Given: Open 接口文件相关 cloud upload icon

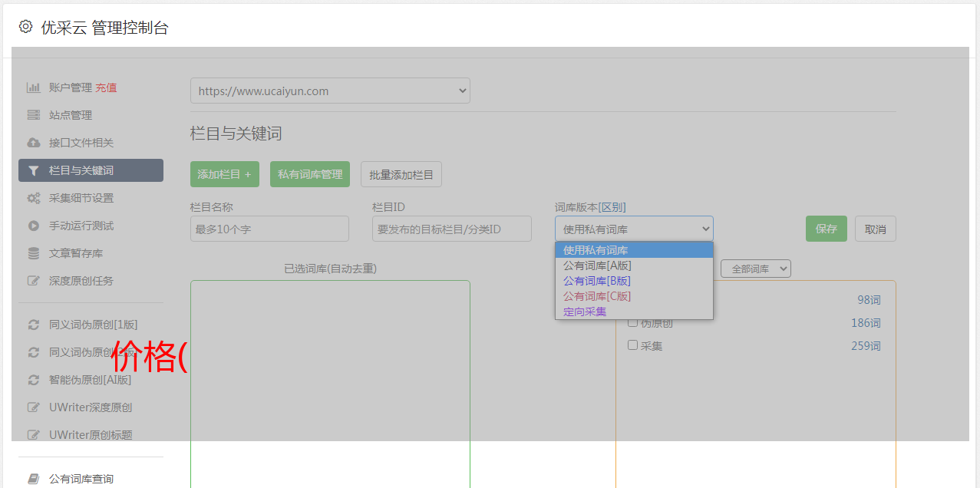Looking at the screenshot, I should (33, 143).
